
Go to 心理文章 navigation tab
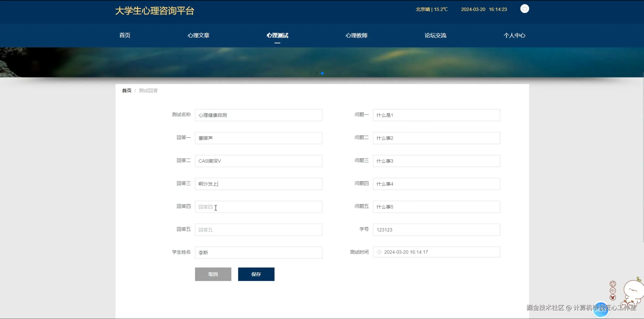(198, 35)
